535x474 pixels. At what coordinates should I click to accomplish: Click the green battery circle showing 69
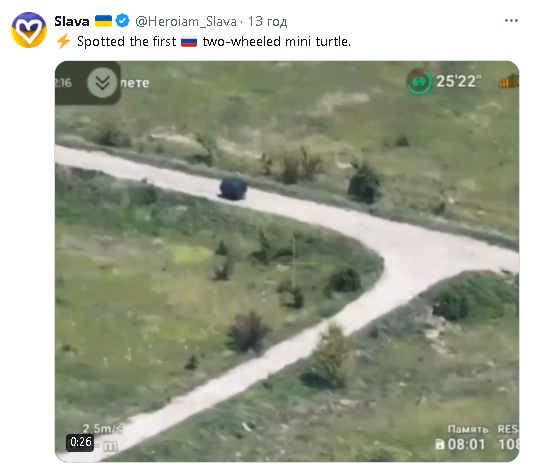click(x=419, y=82)
